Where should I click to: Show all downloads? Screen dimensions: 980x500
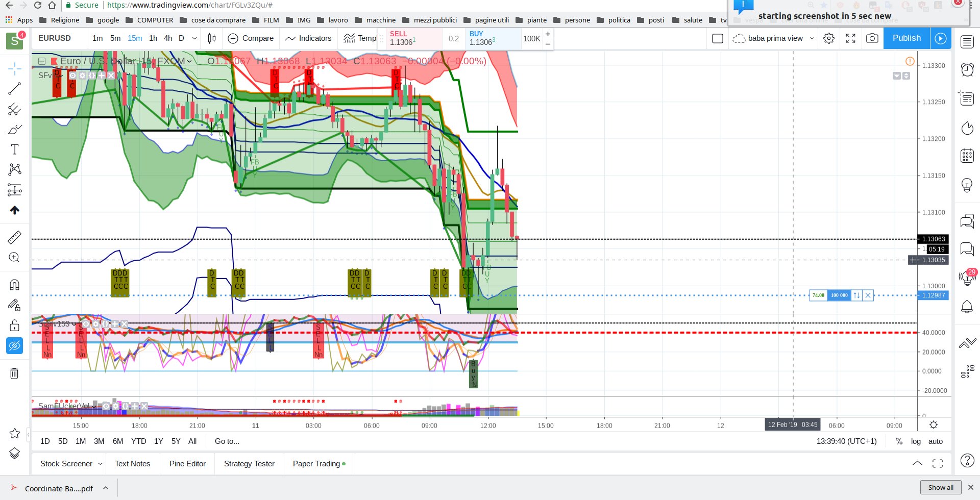pos(941,487)
